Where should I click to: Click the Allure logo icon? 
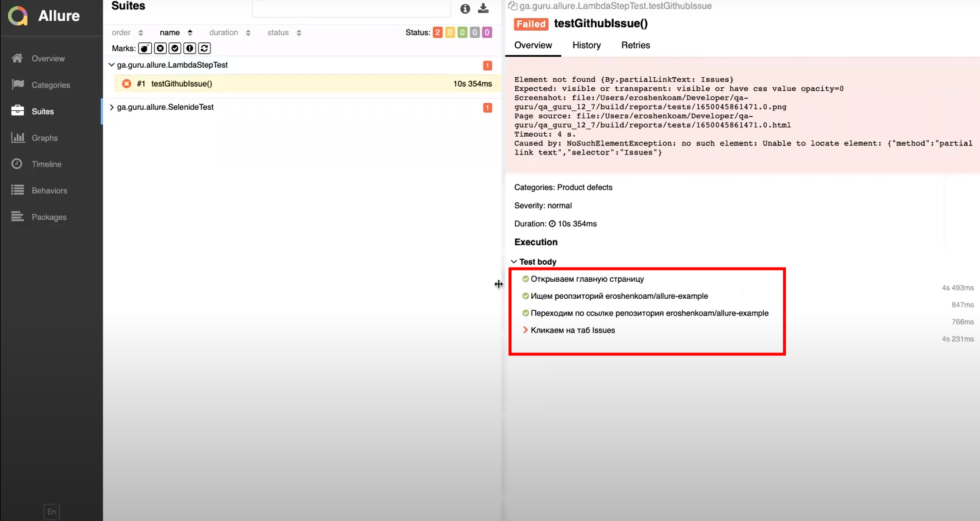[18, 16]
